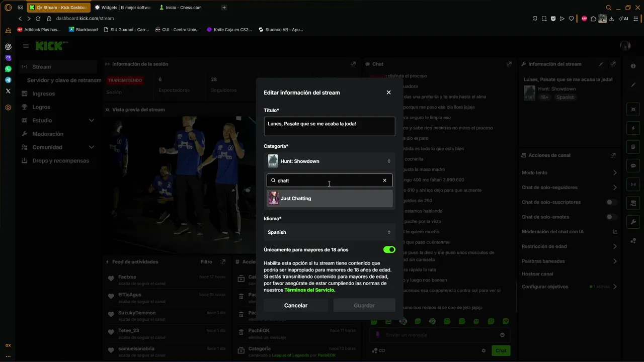Open the emoji picker in chat input
The width and height of the screenshot is (644, 362).
(x=502, y=335)
